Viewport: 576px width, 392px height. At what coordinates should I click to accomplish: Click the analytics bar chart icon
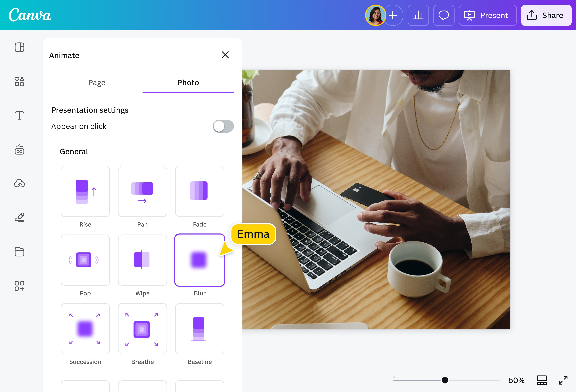tap(418, 15)
